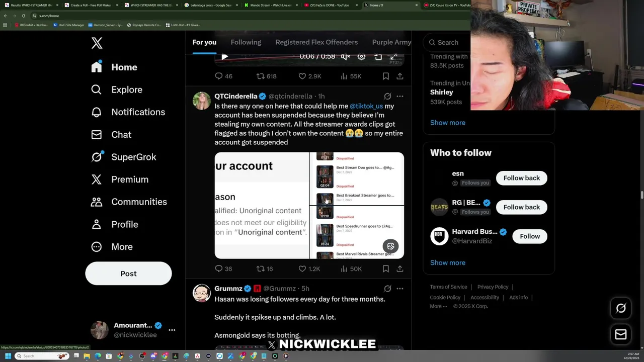Follow back esn

[x=522, y=178]
